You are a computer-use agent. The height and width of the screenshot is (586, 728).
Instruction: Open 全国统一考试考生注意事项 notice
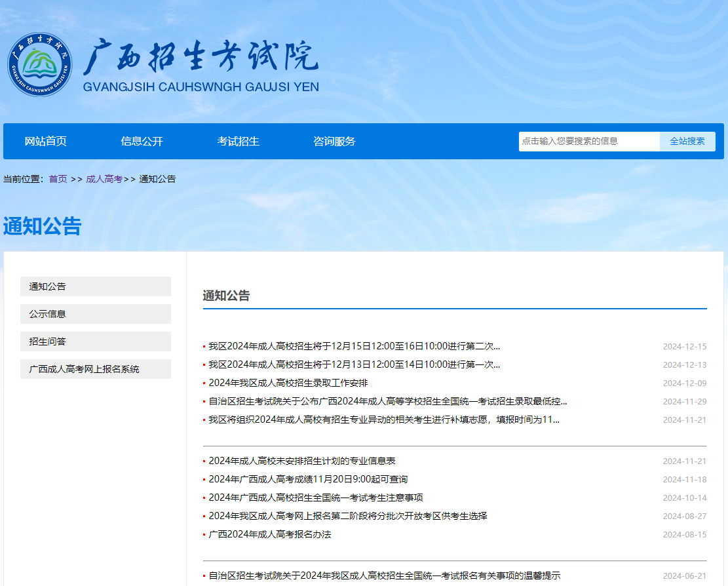(x=316, y=498)
